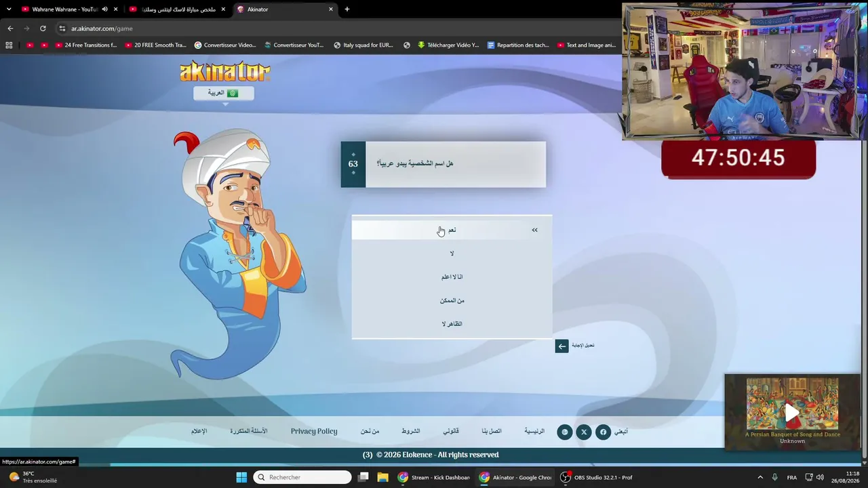Open the Italy squad for EUR... bookmark
This screenshot has height=488, width=868.
[x=363, y=45]
